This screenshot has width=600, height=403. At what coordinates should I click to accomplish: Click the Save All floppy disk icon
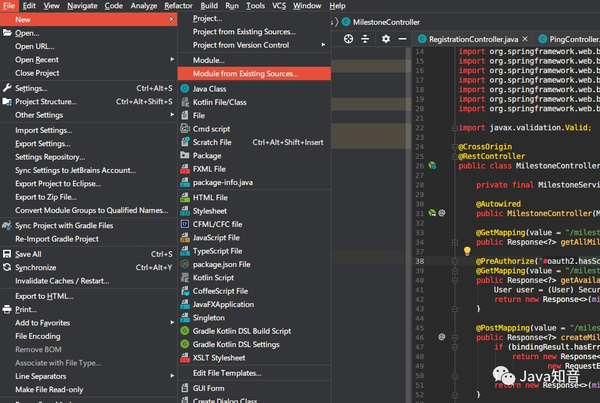pyautogui.click(x=7, y=254)
